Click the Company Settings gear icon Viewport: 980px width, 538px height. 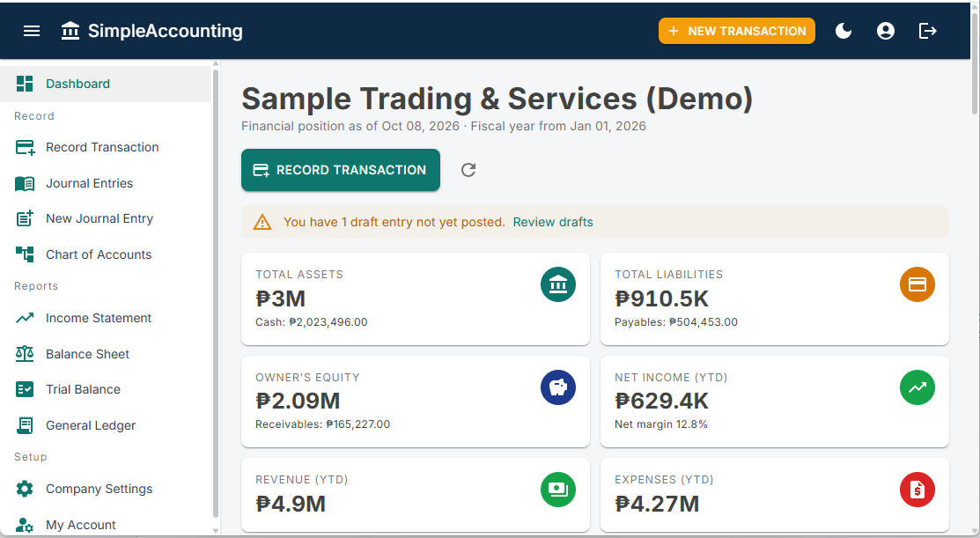pyautogui.click(x=25, y=489)
